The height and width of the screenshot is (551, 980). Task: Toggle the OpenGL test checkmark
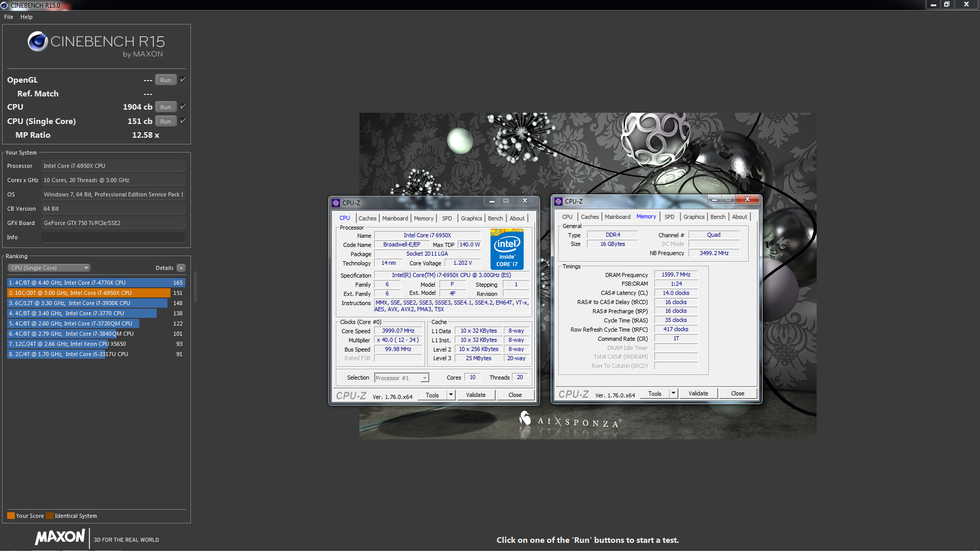pyautogui.click(x=182, y=80)
